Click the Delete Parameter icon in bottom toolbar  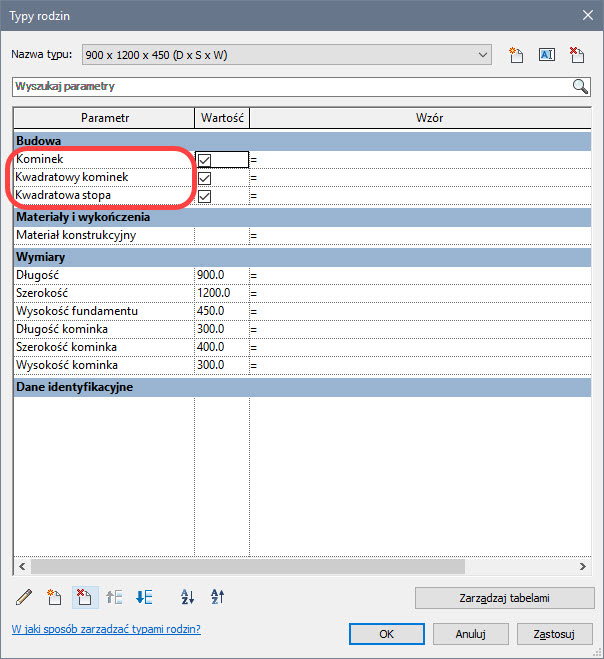click(x=85, y=598)
